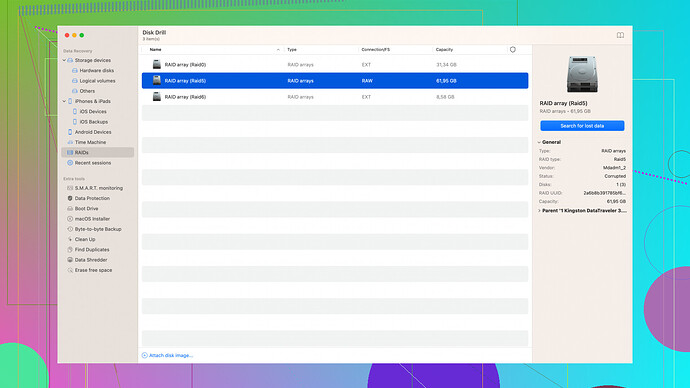
Task: Click the RAIDs sidebar icon
Action: pyautogui.click(x=70, y=153)
